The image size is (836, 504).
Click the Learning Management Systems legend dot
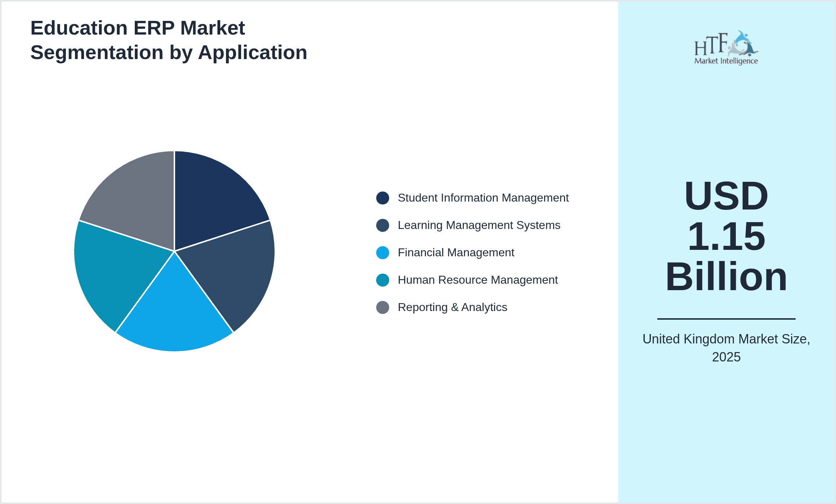(382, 225)
